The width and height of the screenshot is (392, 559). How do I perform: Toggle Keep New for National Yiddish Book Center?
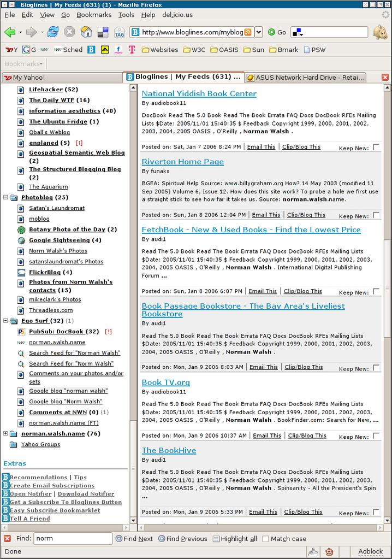coord(376,147)
